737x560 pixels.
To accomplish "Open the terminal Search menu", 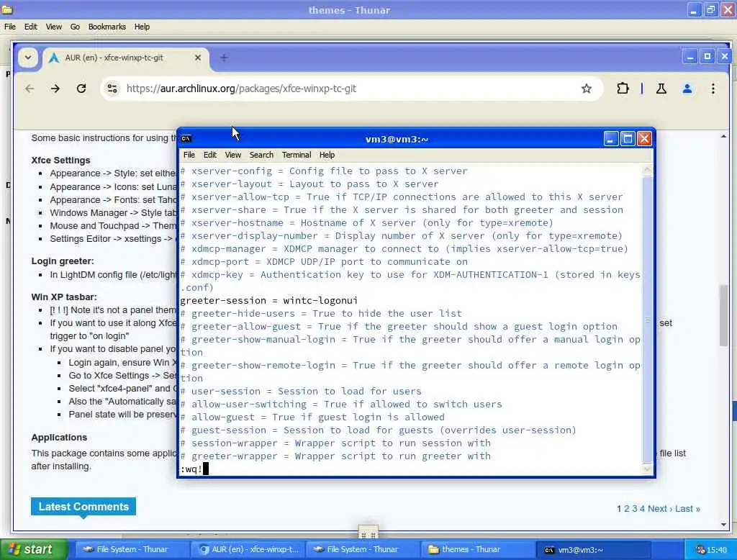I will pos(261,155).
